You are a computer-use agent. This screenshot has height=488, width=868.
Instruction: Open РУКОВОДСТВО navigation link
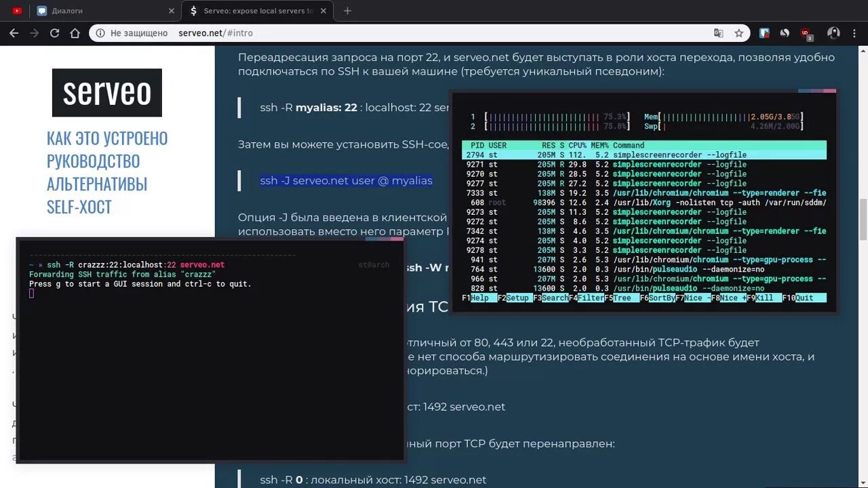[x=94, y=161]
